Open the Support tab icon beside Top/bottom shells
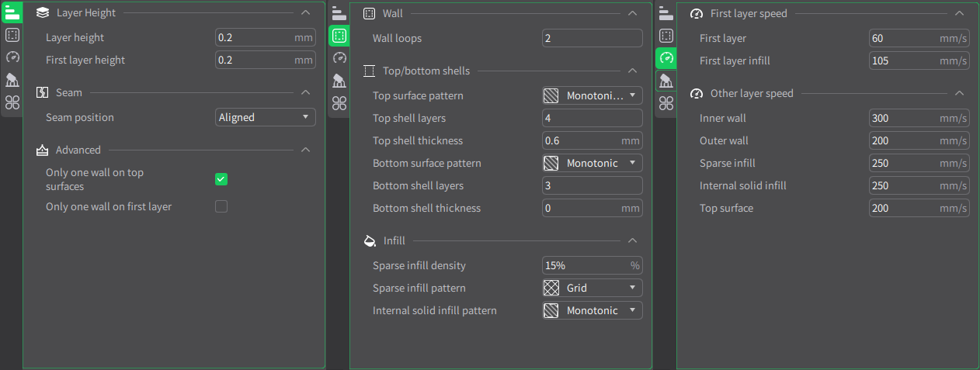The height and width of the screenshot is (370, 980). click(339, 81)
